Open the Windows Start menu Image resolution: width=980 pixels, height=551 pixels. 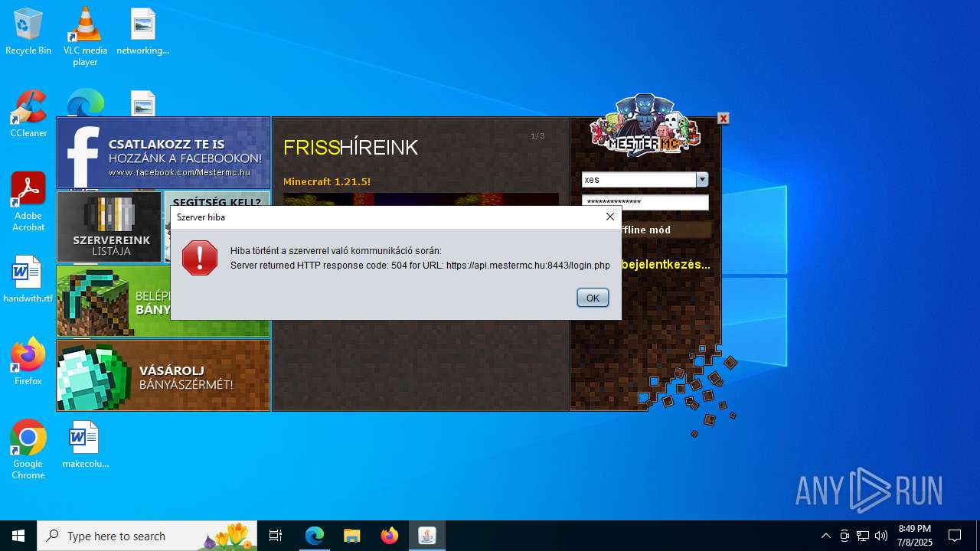point(18,536)
